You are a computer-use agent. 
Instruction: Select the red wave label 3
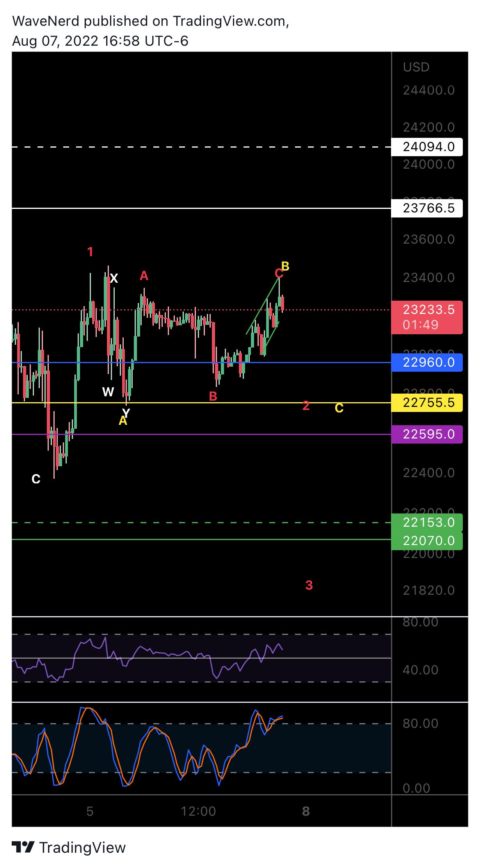tap(309, 585)
